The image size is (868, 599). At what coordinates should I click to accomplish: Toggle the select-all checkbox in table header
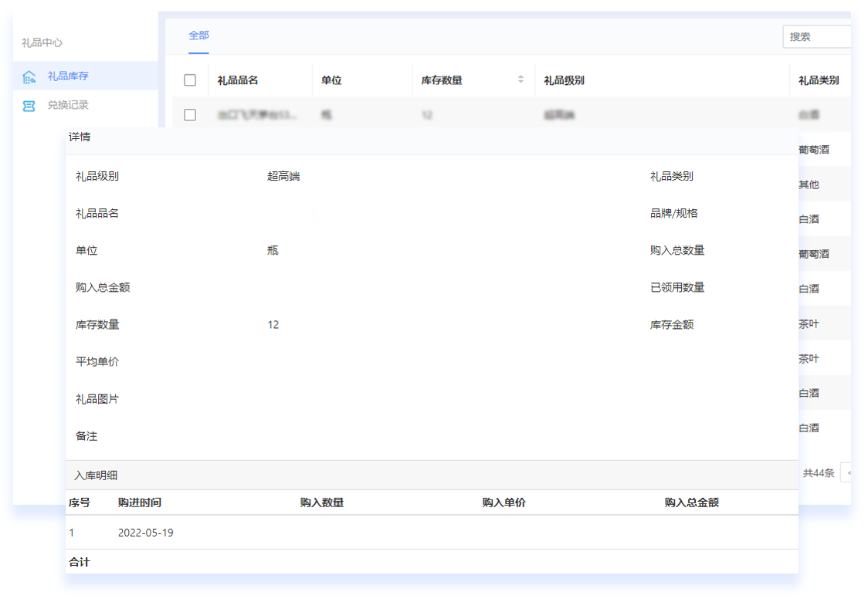[x=190, y=80]
